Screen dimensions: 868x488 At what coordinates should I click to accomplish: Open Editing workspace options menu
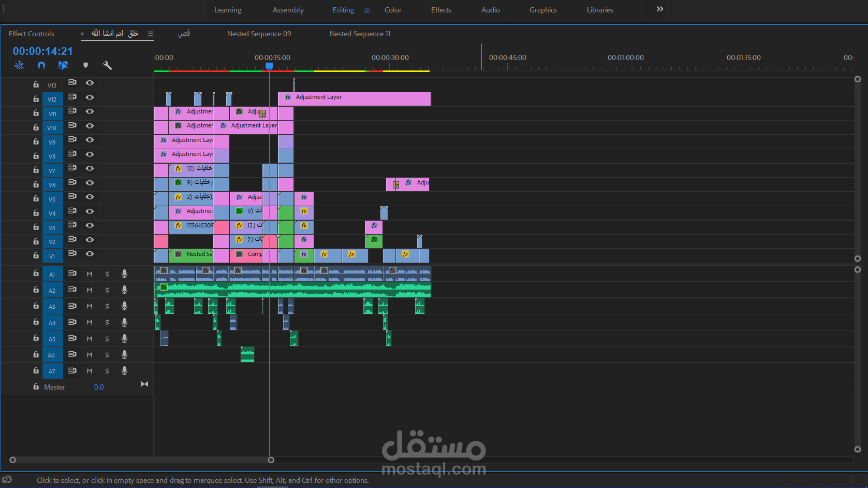tap(367, 10)
